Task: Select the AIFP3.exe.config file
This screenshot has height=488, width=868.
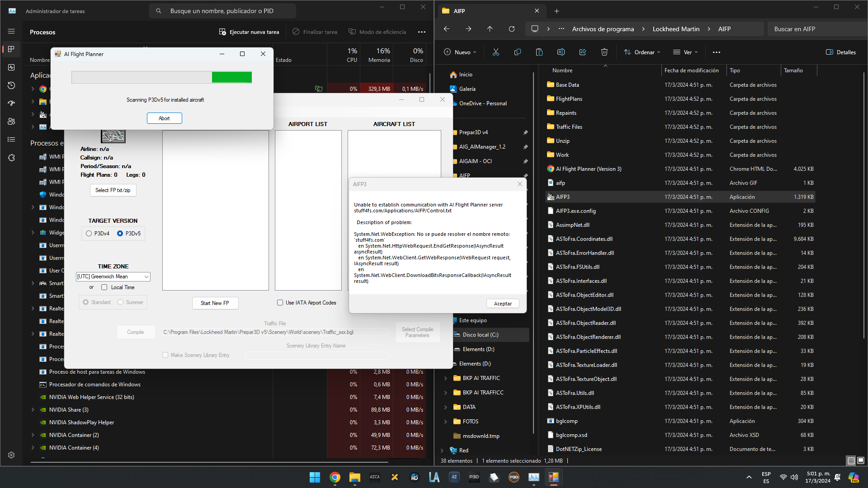Action: click(680, 211)
